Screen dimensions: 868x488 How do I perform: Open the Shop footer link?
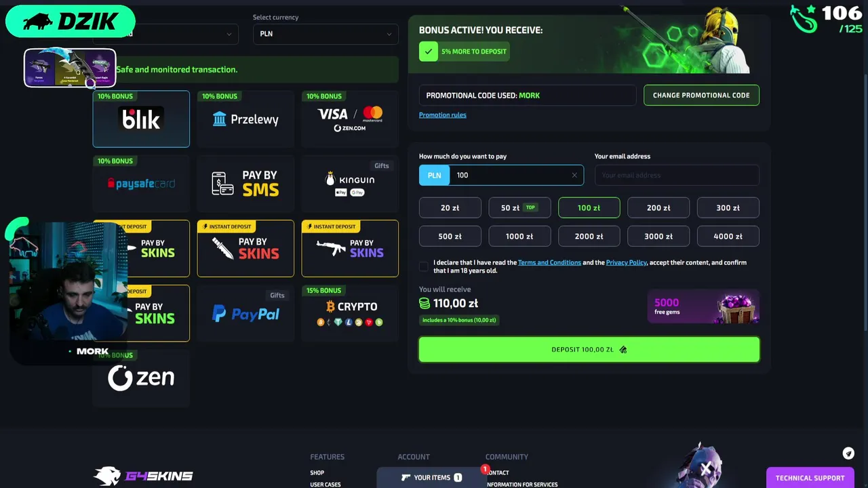(317, 473)
